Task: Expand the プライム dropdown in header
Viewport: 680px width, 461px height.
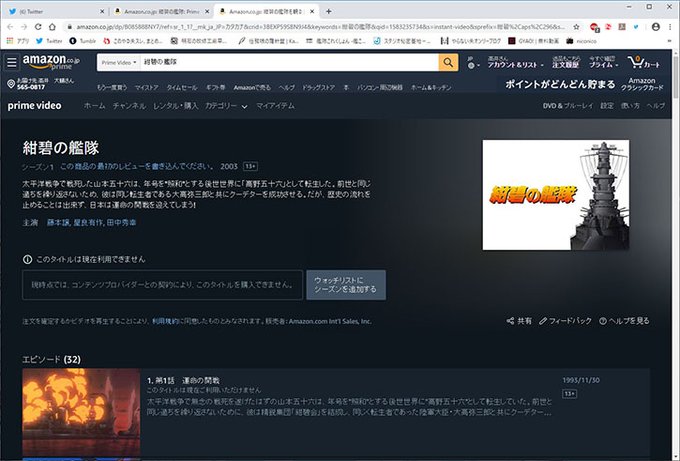Action: click(x=603, y=62)
